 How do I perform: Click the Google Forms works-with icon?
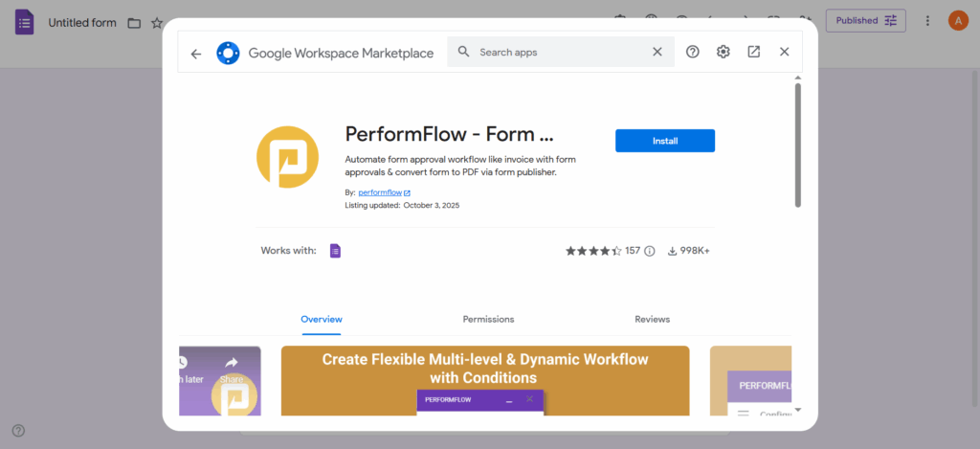[335, 251]
